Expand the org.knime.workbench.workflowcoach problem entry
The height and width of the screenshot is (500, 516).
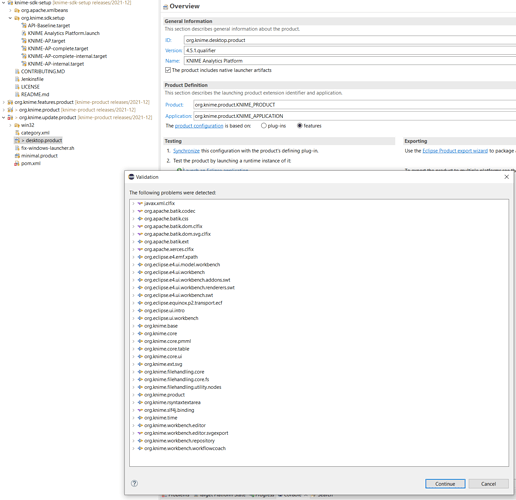pyautogui.click(x=133, y=449)
